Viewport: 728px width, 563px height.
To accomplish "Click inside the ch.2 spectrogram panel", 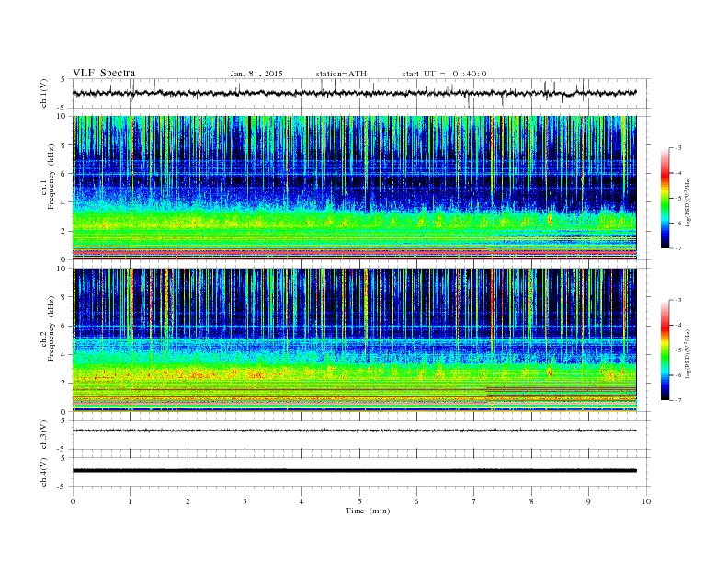I will [354, 340].
